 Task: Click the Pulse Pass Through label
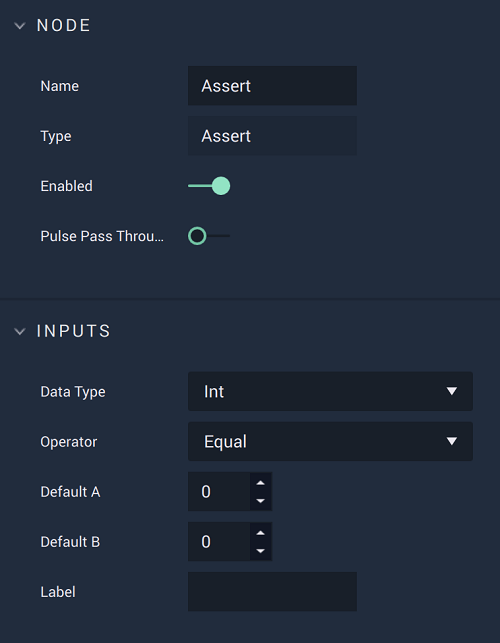102,236
